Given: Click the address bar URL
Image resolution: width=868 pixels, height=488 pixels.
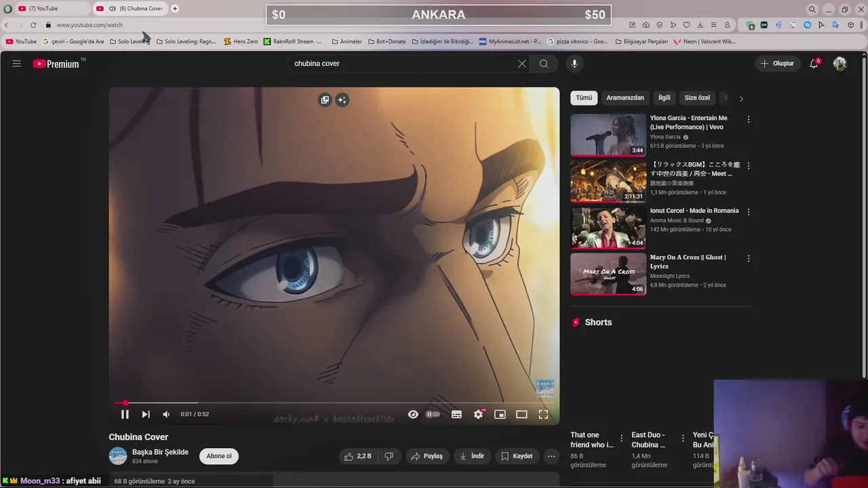Looking at the screenshot, I should [90, 25].
